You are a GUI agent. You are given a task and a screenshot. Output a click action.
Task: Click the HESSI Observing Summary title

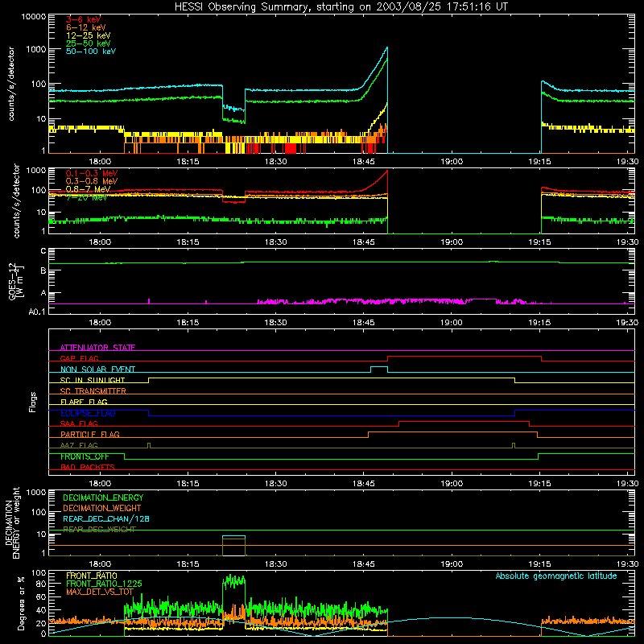pos(341,6)
